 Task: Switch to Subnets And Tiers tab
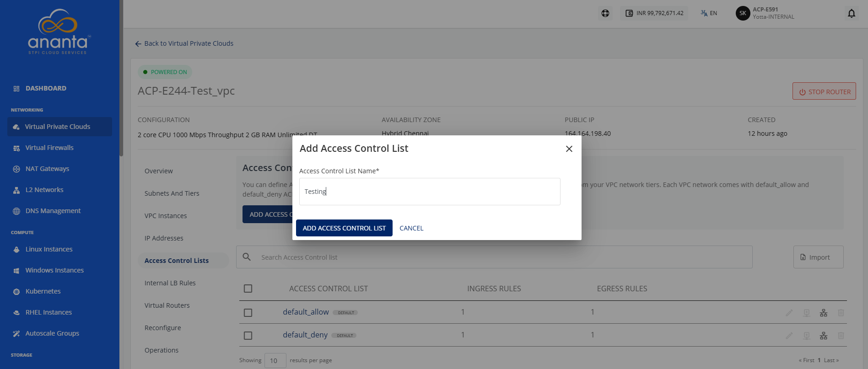tap(172, 193)
